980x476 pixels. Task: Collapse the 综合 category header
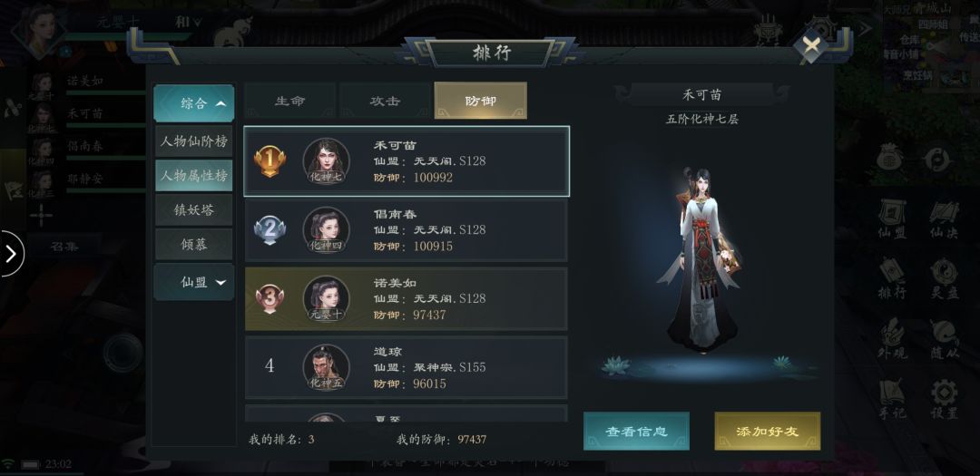point(194,103)
